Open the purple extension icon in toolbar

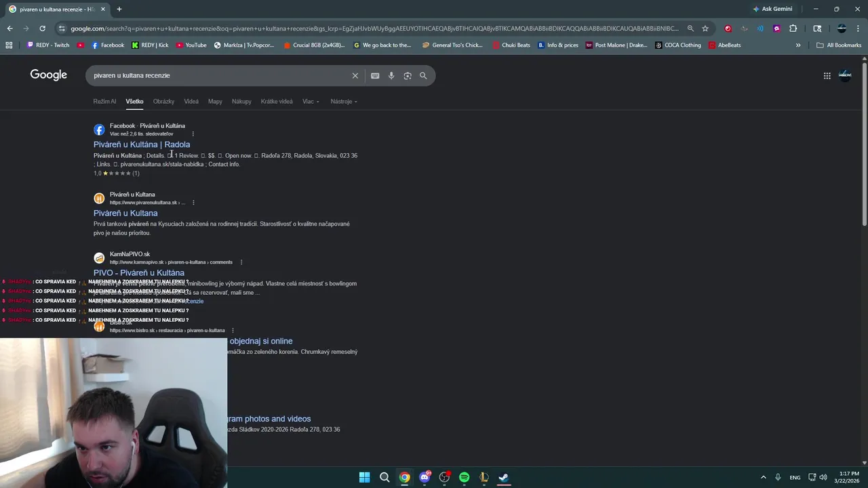click(x=776, y=28)
